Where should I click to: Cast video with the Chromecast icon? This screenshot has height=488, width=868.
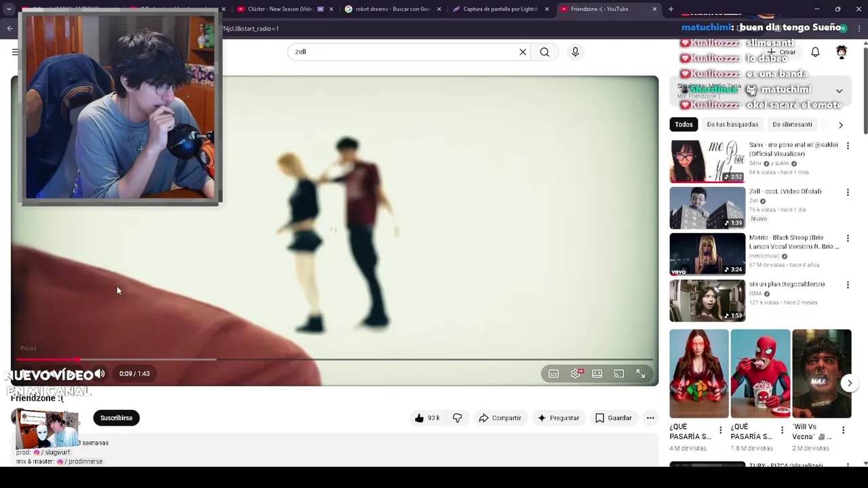coord(618,373)
